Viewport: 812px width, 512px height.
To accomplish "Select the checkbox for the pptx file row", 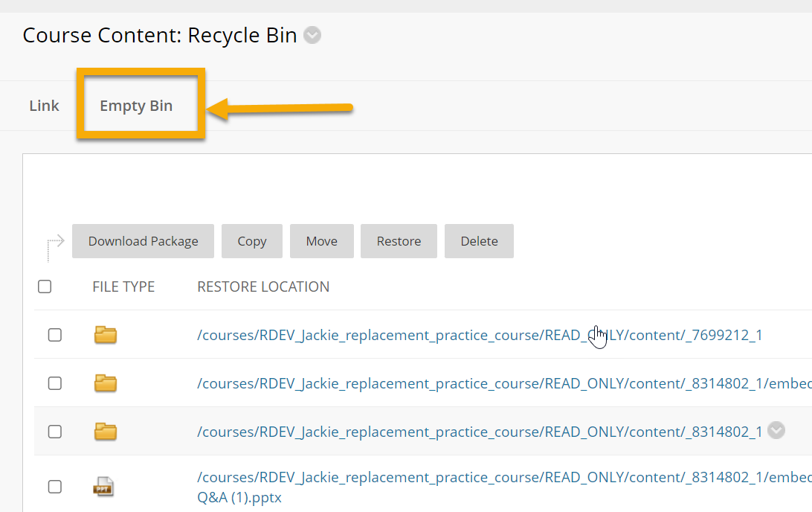I will pos(55,487).
